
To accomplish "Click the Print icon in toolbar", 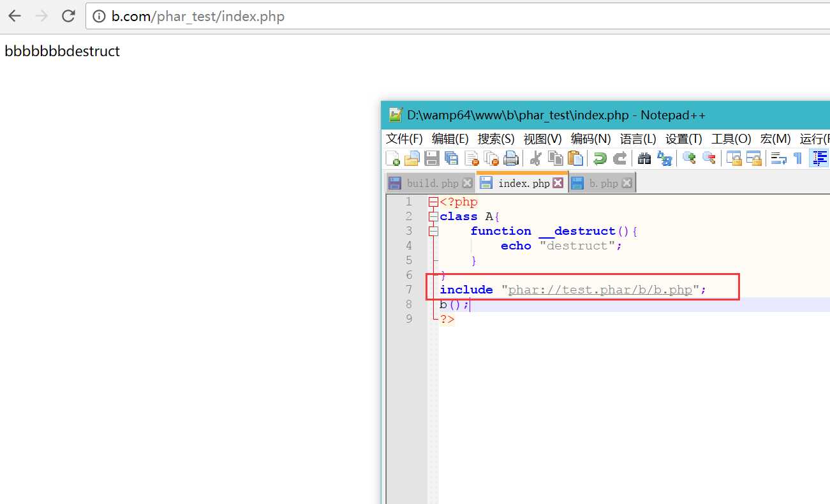I will 511,158.
